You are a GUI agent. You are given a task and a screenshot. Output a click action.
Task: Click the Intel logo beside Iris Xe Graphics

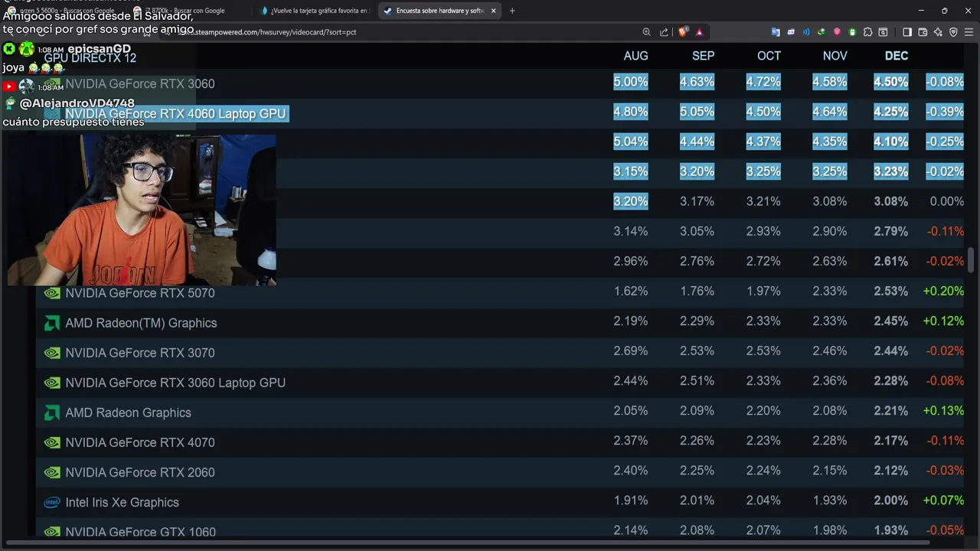click(x=51, y=502)
